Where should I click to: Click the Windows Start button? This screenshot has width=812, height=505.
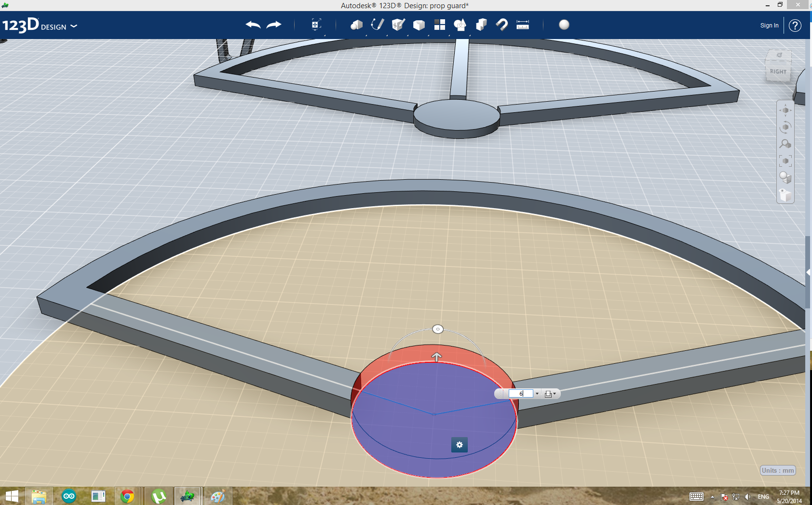pos(12,496)
